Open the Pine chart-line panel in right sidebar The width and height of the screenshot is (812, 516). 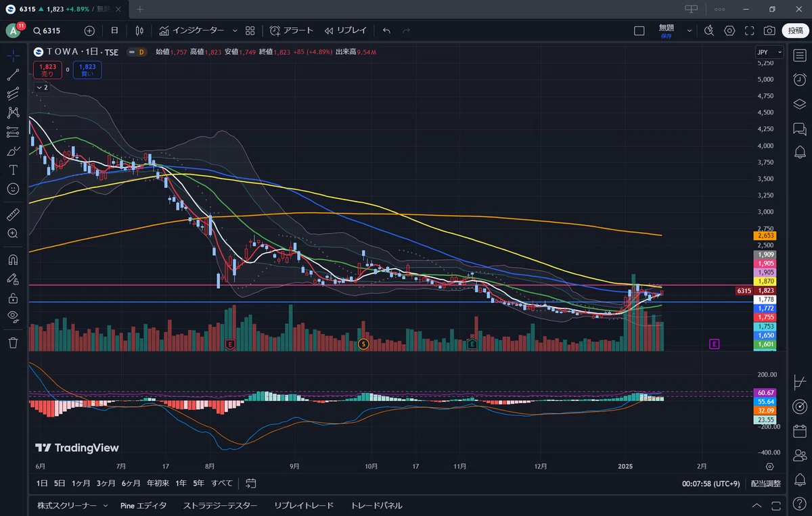[799, 382]
